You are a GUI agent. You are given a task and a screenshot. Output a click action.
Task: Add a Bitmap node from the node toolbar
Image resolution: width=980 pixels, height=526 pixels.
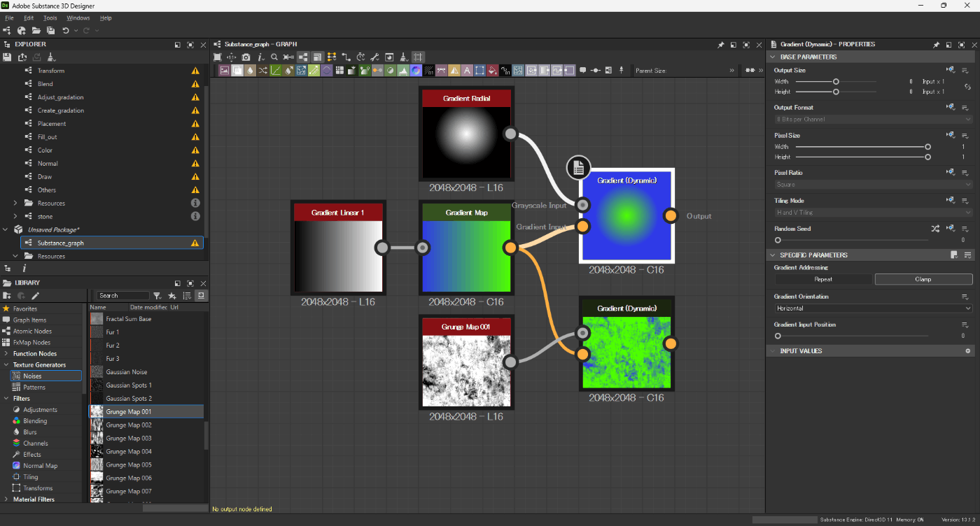224,71
